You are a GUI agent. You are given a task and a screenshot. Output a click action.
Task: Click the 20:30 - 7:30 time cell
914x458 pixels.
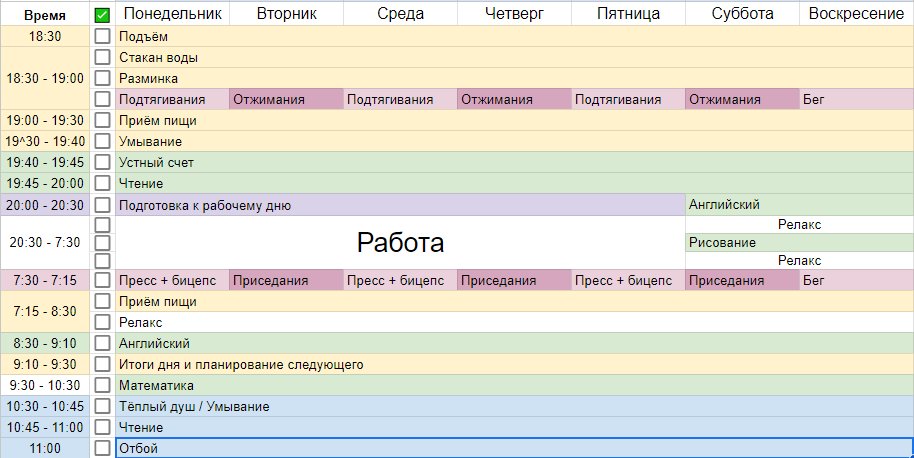click(x=45, y=242)
